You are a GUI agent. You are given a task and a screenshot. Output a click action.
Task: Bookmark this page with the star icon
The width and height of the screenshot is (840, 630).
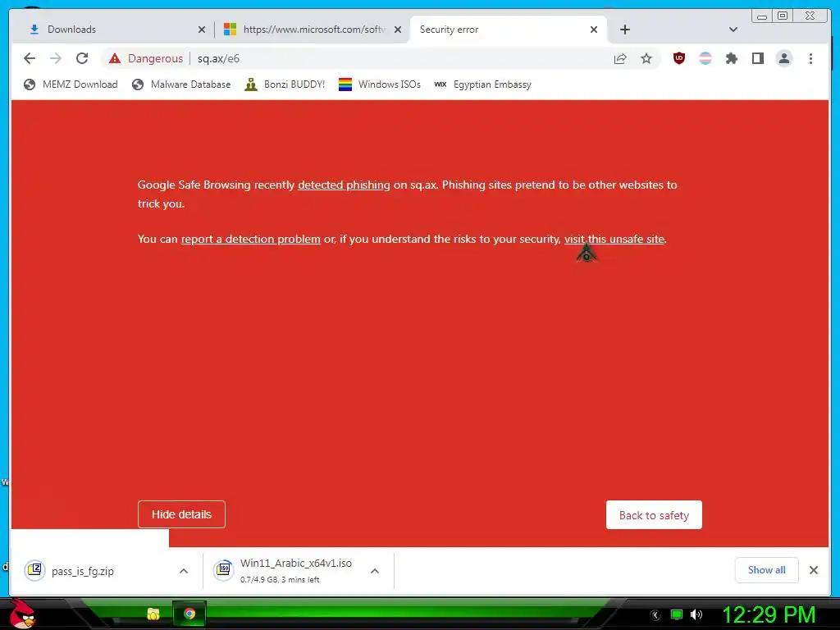coord(646,58)
